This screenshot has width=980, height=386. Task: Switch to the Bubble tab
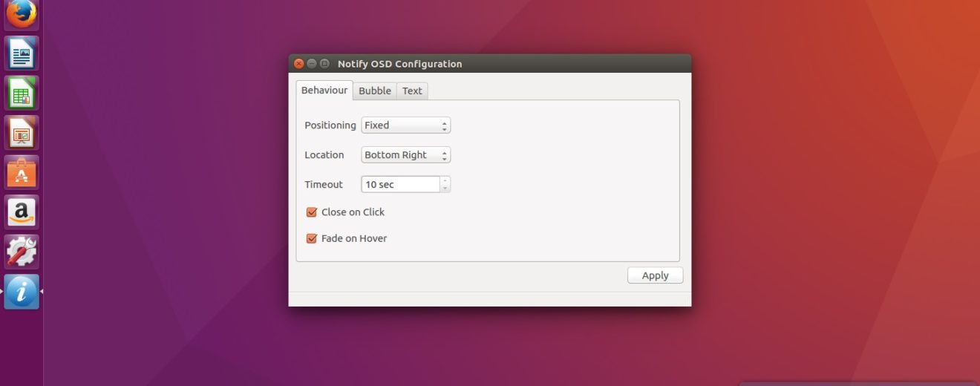click(375, 91)
